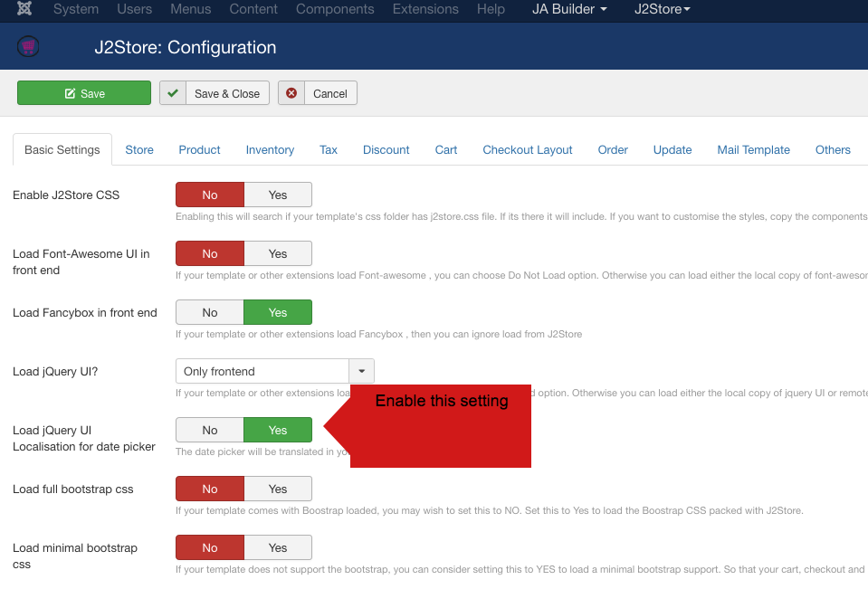Switch to the Update tab

pyautogui.click(x=672, y=149)
